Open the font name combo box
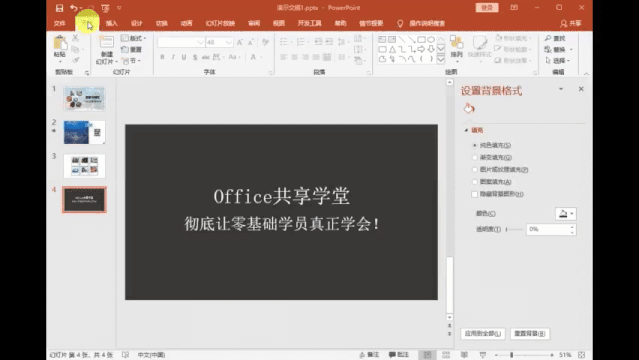The width and height of the screenshot is (639, 360). tap(181, 42)
